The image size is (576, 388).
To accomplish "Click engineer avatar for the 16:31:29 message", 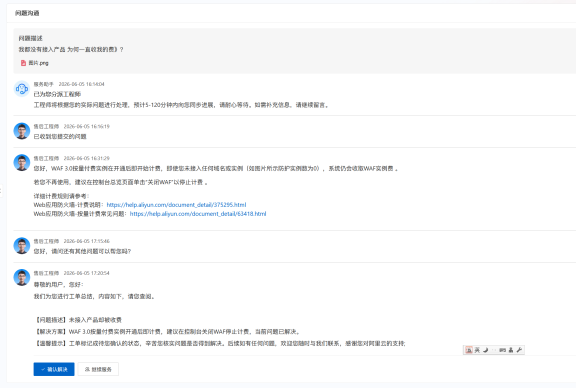I will coord(22,162).
